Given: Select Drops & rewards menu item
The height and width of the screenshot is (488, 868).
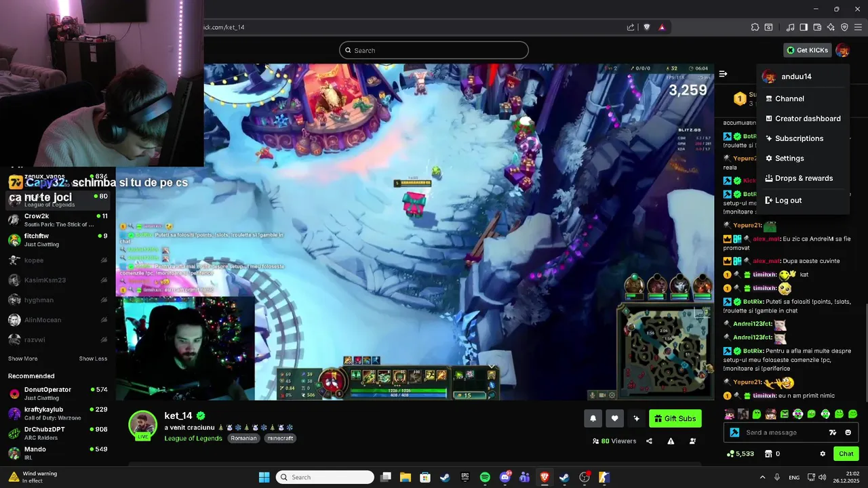Looking at the screenshot, I should coord(803,178).
